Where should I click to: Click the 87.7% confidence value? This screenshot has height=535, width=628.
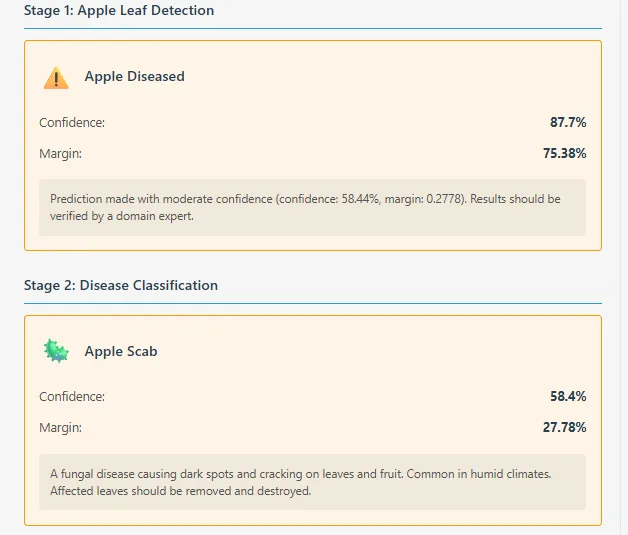[x=568, y=122]
